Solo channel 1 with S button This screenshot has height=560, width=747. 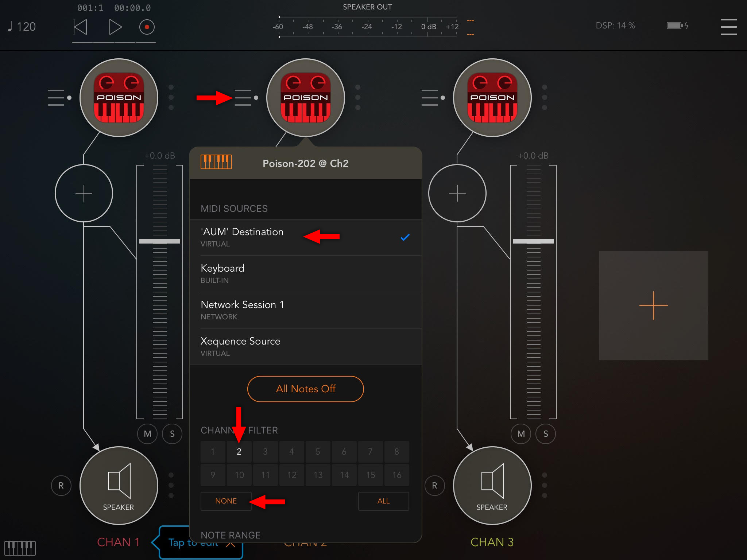(x=172, y=434)
